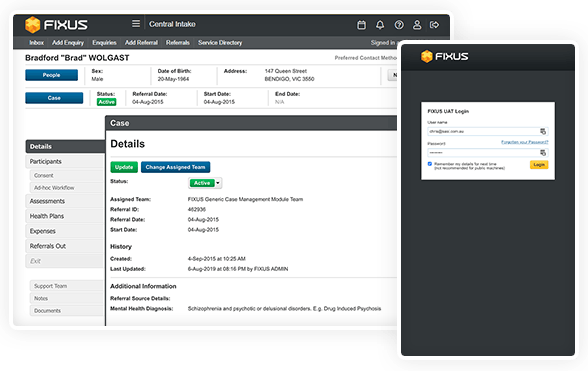This screenshot has height=371, width=588.
Task: Open the user profile icon
Action: [417, 25]
